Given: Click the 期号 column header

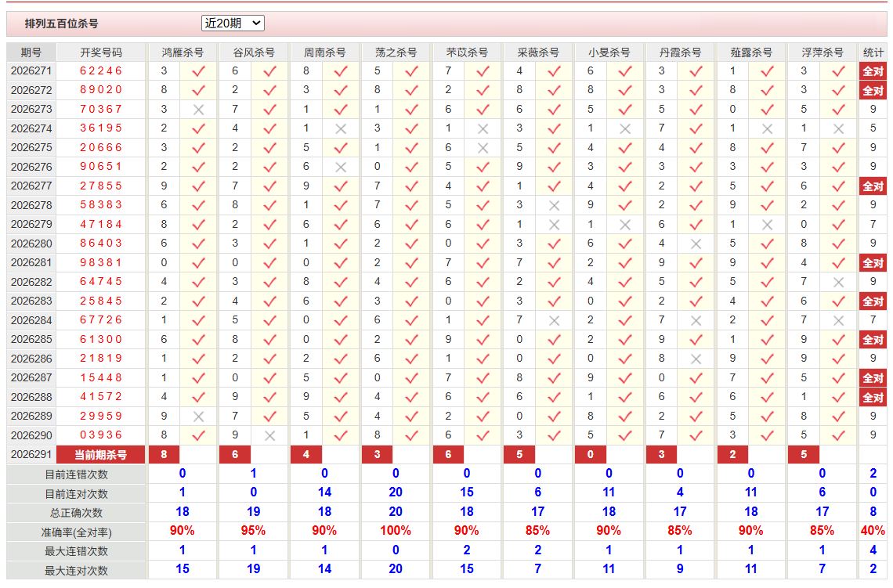Looking at the screenshot, I should [x=31, y=52].
